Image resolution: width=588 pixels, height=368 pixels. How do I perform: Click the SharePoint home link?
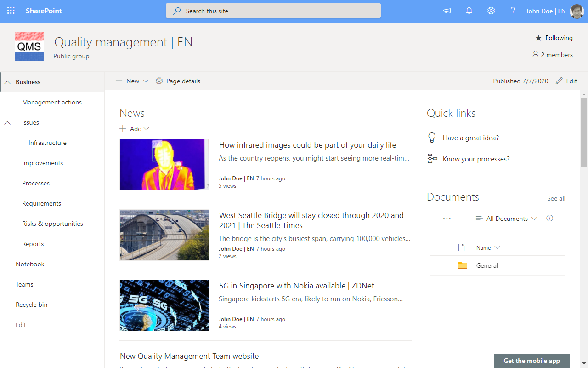(44, 11)
